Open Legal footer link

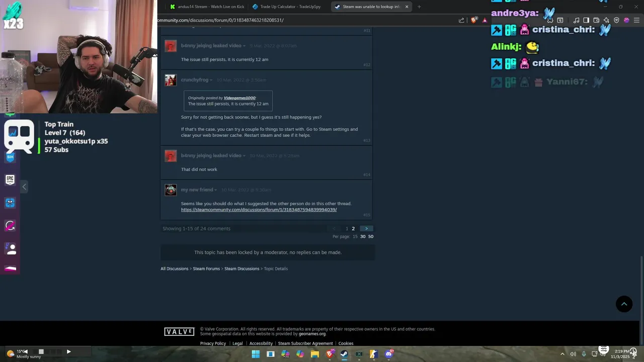tap(237, 343)
